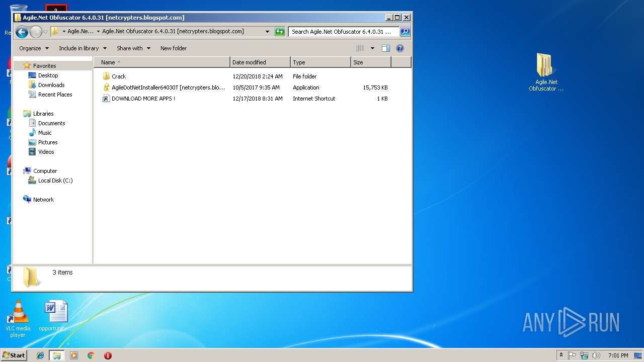Sort by the Name column header
644x362 pixels.
162,62
